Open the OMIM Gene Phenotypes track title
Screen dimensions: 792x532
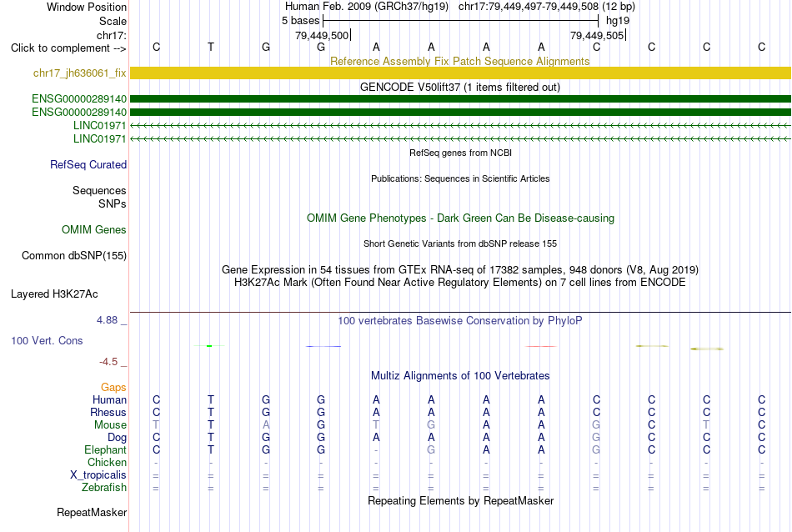(x=460, y=218)
